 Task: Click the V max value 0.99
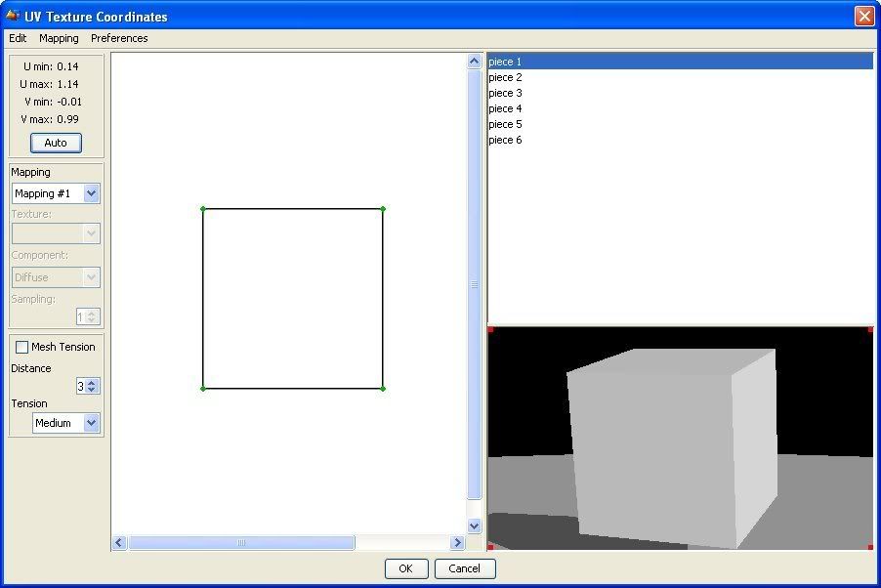tap(67, 119)
